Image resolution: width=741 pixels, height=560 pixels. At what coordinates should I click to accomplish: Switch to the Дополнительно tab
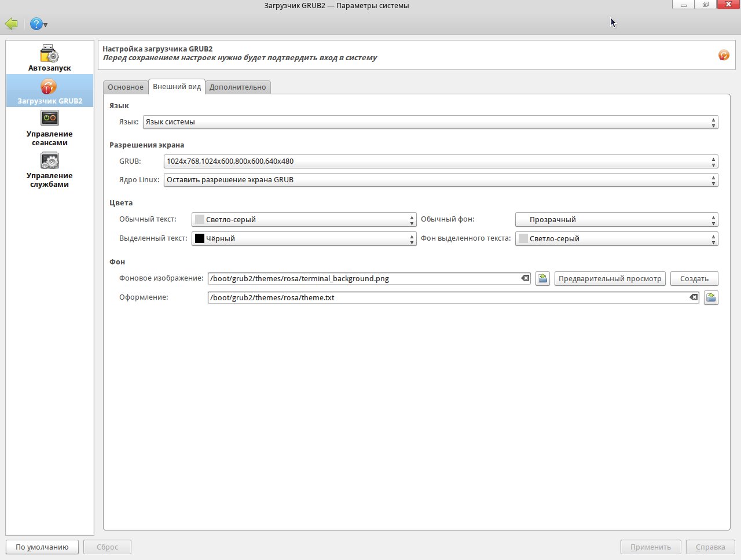tap(237, 87)
